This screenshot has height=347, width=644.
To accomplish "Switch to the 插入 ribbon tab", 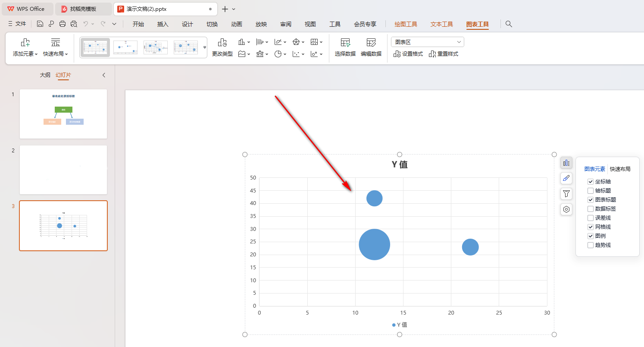I will click(x=163, y=24).
